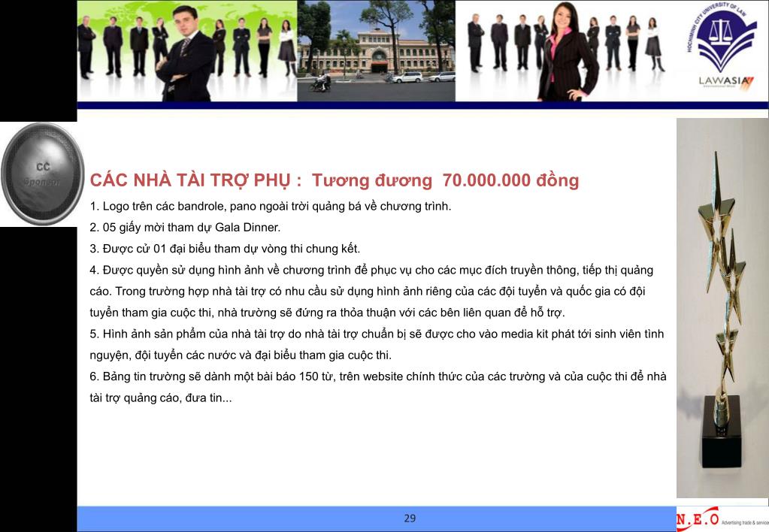Image resolution: width=769 pixels, height=532 pixels.
Task: Click the Ho Chi Minh City University of Law logo
Action: (x=722, y=38)
